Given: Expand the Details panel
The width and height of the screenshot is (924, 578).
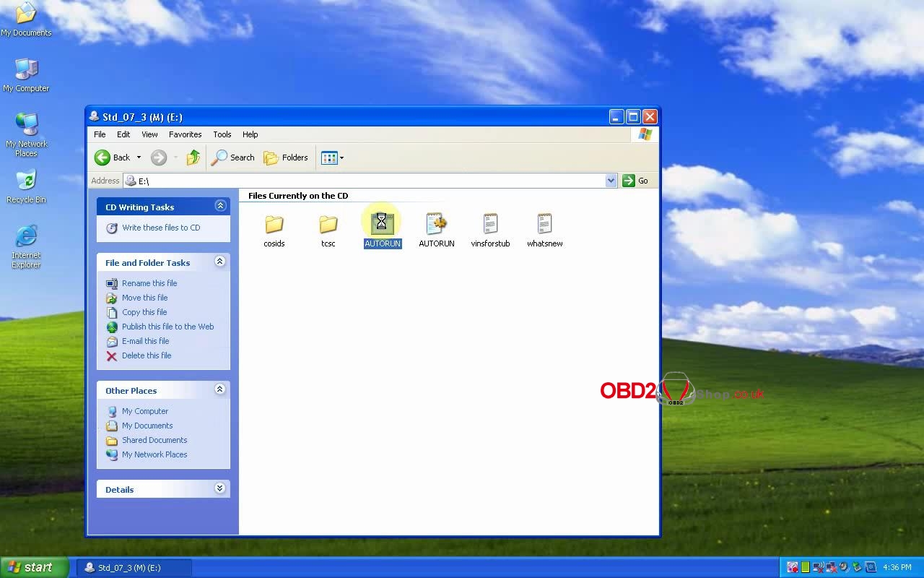Looking at the screenshot, I should (220, 489).
